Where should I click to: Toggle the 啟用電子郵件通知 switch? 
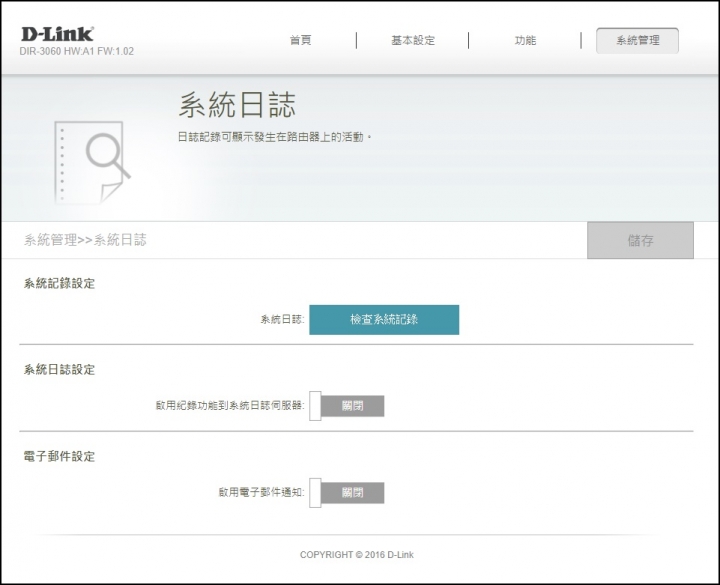pyautogui.click(x=347, y=493)
